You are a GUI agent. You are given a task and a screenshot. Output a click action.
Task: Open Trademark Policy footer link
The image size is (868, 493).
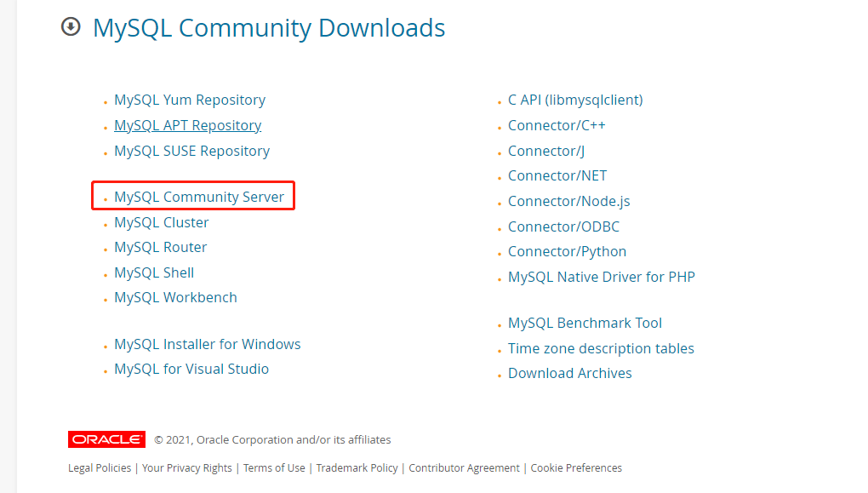point(357,468)
